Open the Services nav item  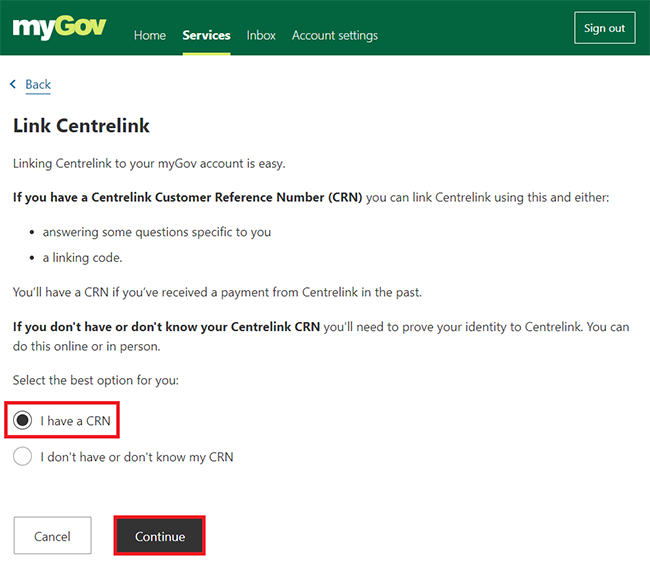(206, 35)
